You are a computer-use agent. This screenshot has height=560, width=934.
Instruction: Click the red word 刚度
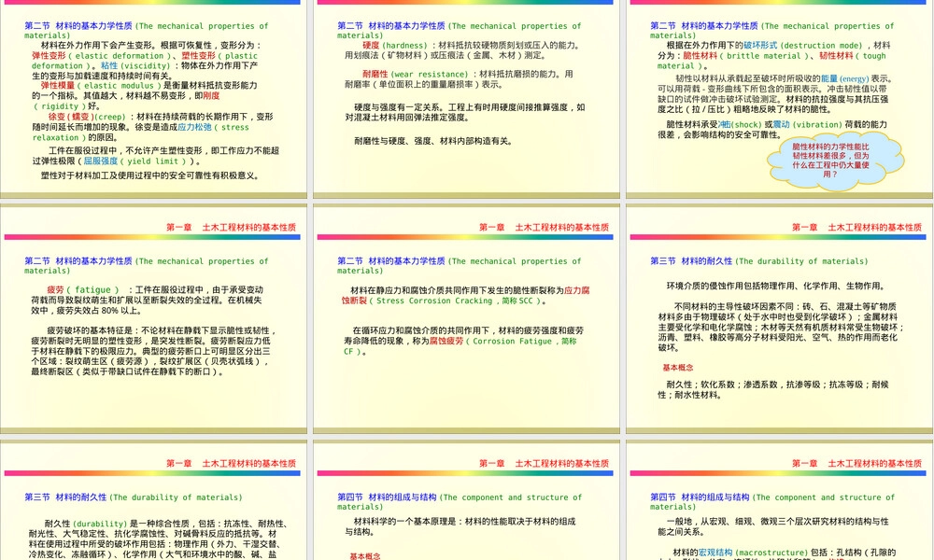tap(211, 96)
